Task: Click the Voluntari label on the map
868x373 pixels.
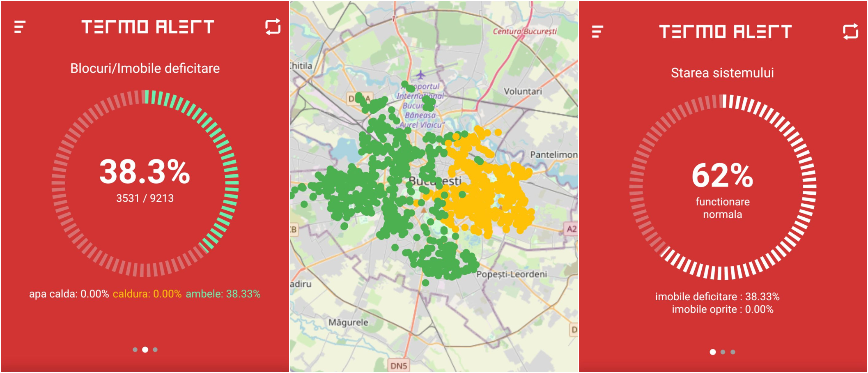Action: click(x=523, y=91)
